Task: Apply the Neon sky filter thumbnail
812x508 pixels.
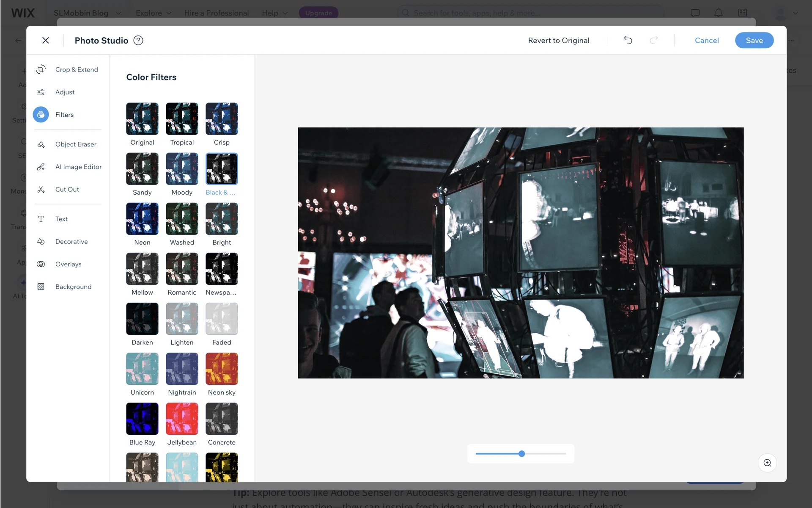Action: pyautogui.click(x=222, y=369)
